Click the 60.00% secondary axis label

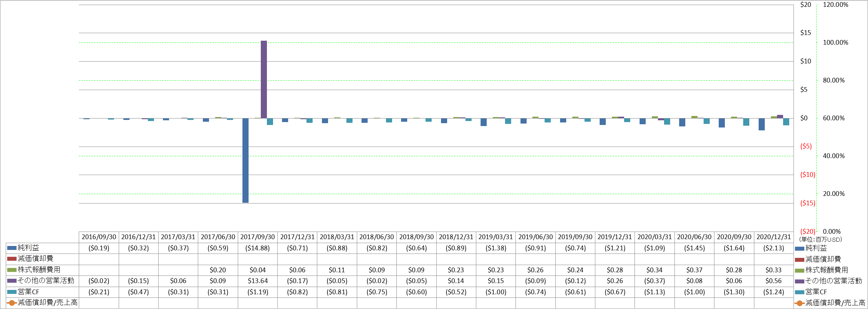(x=833, y=118)
